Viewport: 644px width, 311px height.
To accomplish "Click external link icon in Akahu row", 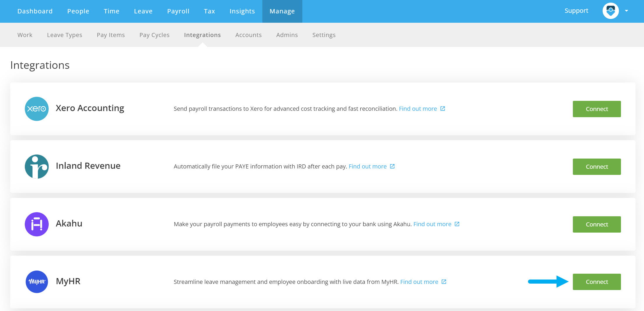I will 457,224.
